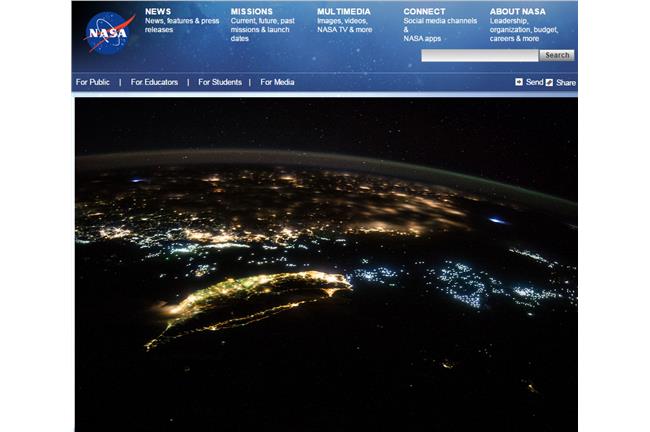This screenshot has width=650, height=432.
Task: Click the News, features & press releases description
Action: point(182,25)
